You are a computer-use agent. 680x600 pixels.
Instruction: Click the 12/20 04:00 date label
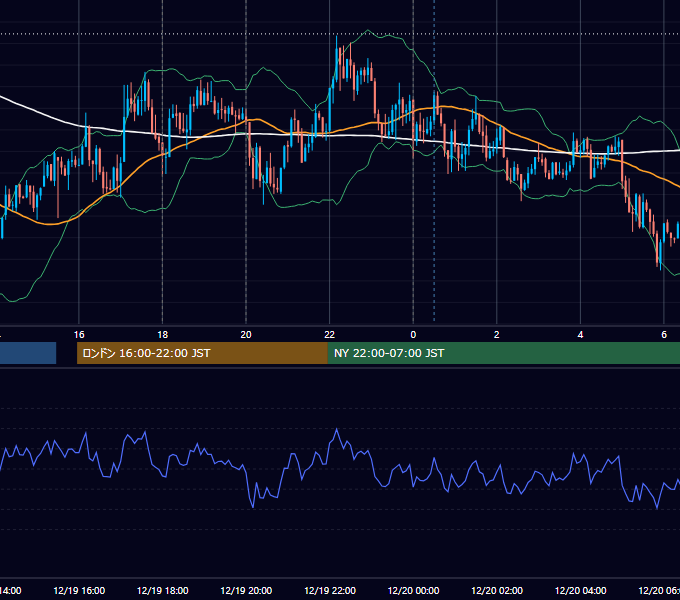click(x=581, y=590)
